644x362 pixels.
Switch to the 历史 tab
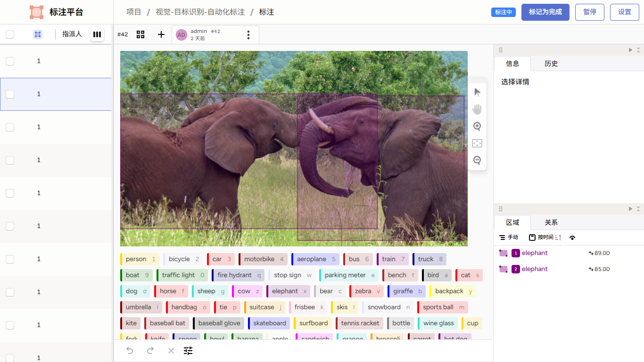551,64
